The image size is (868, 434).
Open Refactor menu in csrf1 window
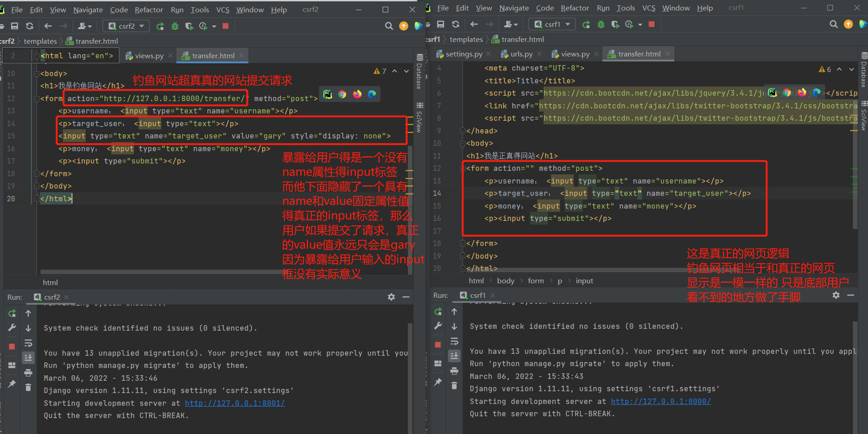coord(575,8)
